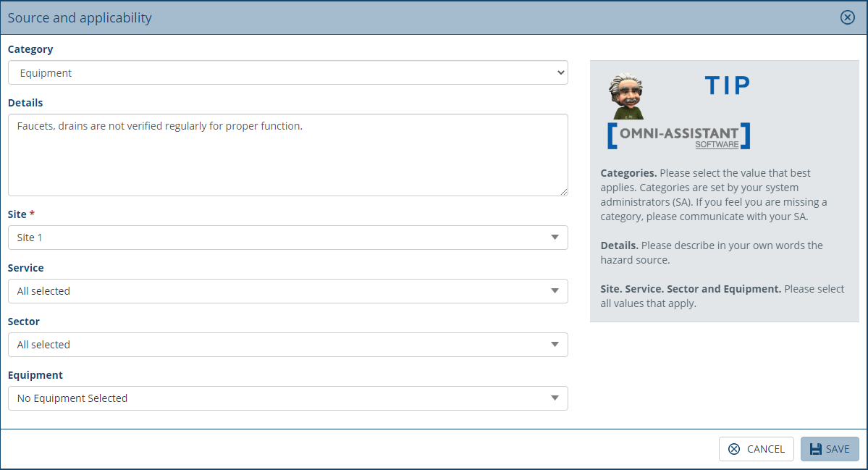This screenshot has width=868, height=470.
Task: Click the circled X icon on CANCEL button
Action: [x=734, y=448]
